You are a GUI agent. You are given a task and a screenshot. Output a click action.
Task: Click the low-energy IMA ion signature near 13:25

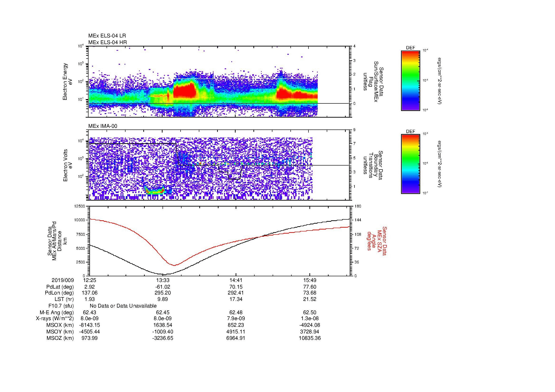[x=155, y=191]
